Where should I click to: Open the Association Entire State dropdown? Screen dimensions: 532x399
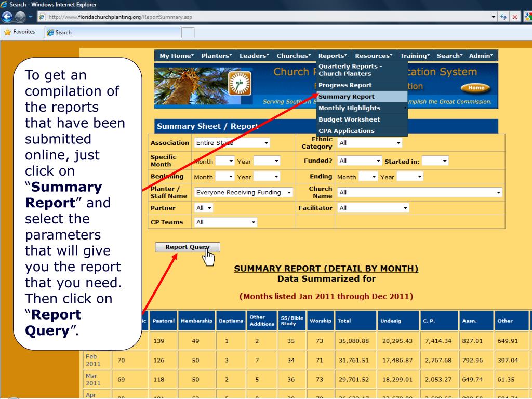tap(232, 143)
